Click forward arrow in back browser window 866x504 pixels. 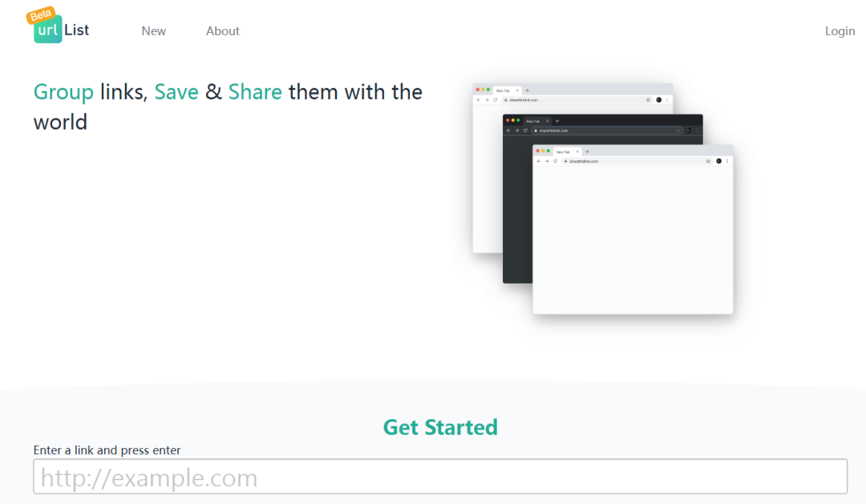tap(487, 100)
